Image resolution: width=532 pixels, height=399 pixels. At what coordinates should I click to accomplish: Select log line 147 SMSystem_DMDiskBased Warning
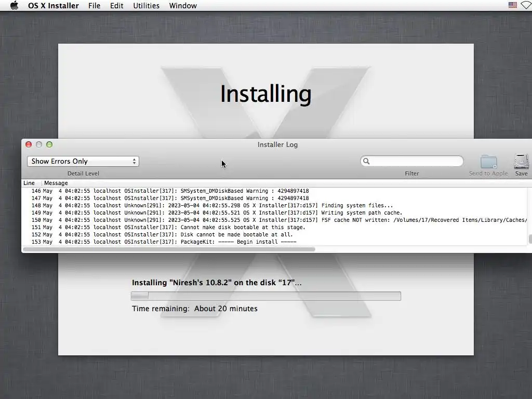click(275, 198)
